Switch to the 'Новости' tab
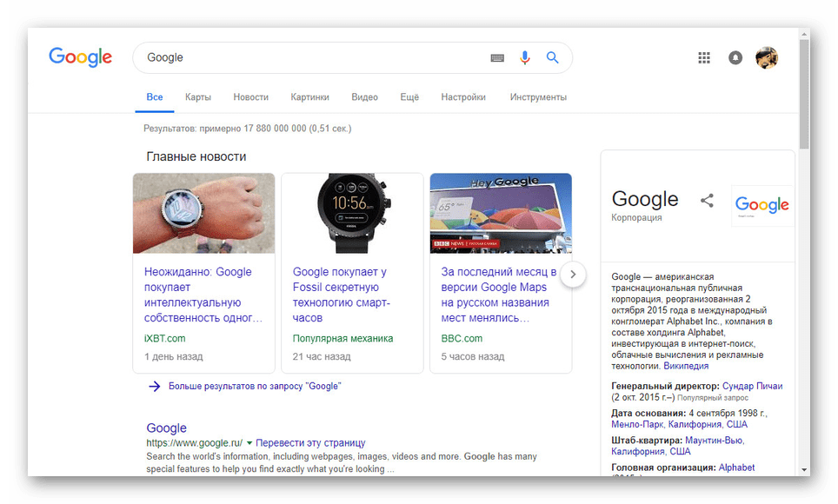This screenshot has width=838, height=504. [x=250, y=97]
